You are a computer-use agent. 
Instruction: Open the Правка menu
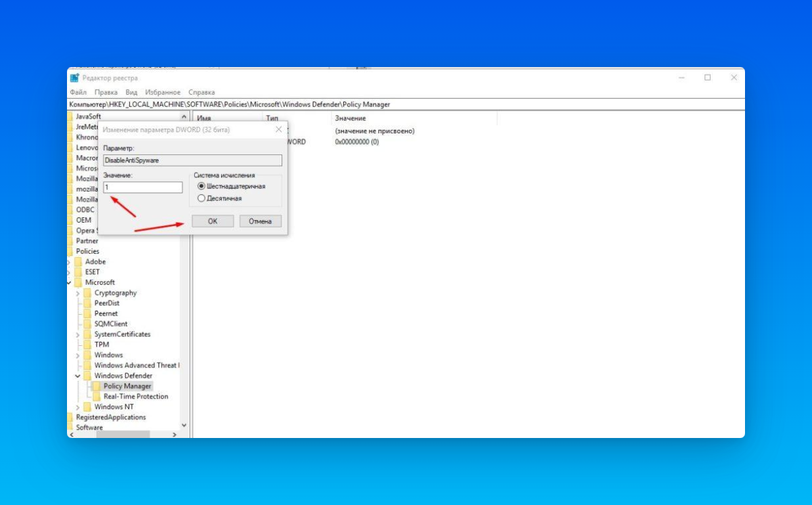pyautogui.click(x=106, y=92)
